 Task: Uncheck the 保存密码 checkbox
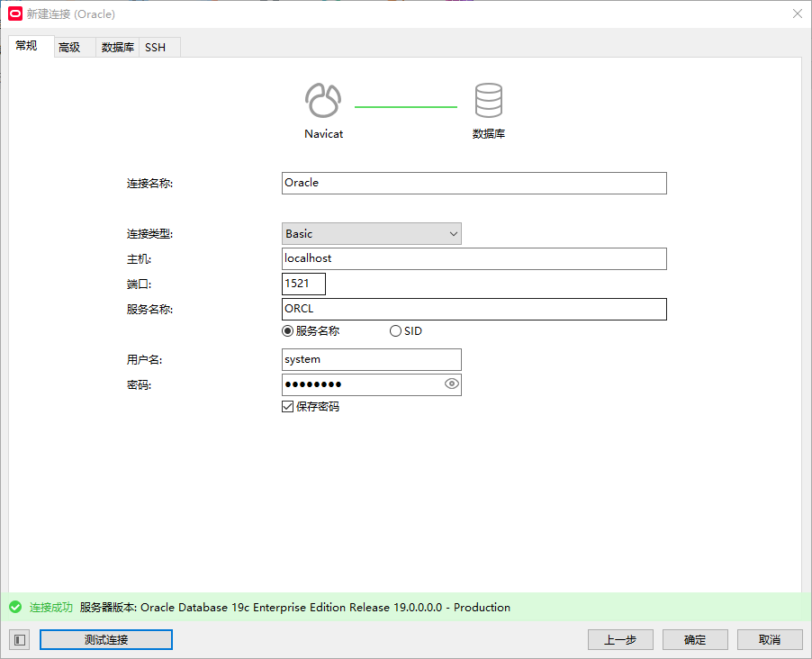pos(287,407)
